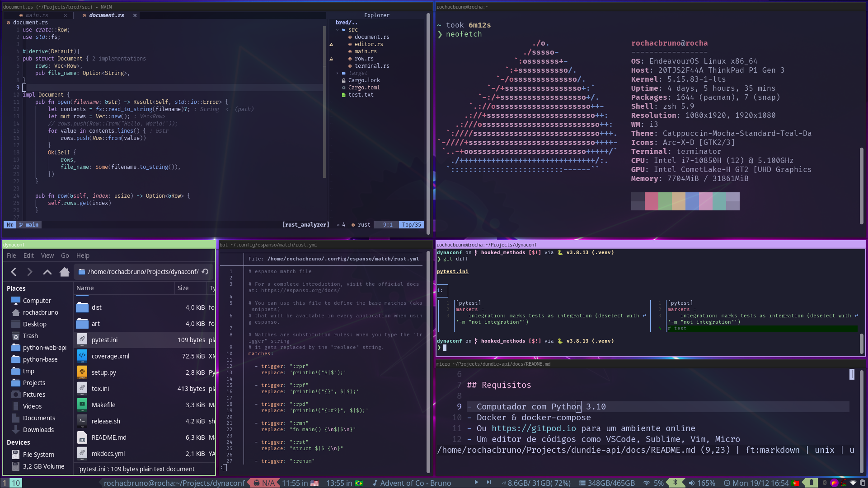Click the Size column header
This screenshot has height=488, width=868.
[183, 288]
